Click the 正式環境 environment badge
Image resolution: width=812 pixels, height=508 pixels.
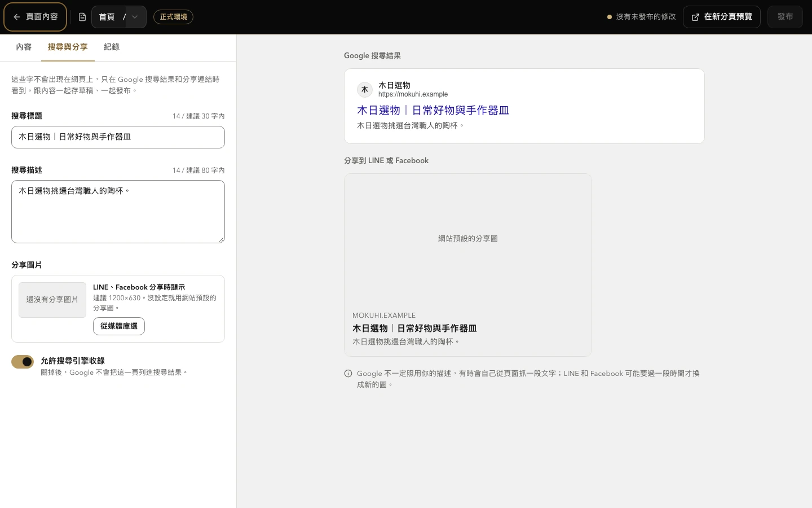click(x=173, y=17)
